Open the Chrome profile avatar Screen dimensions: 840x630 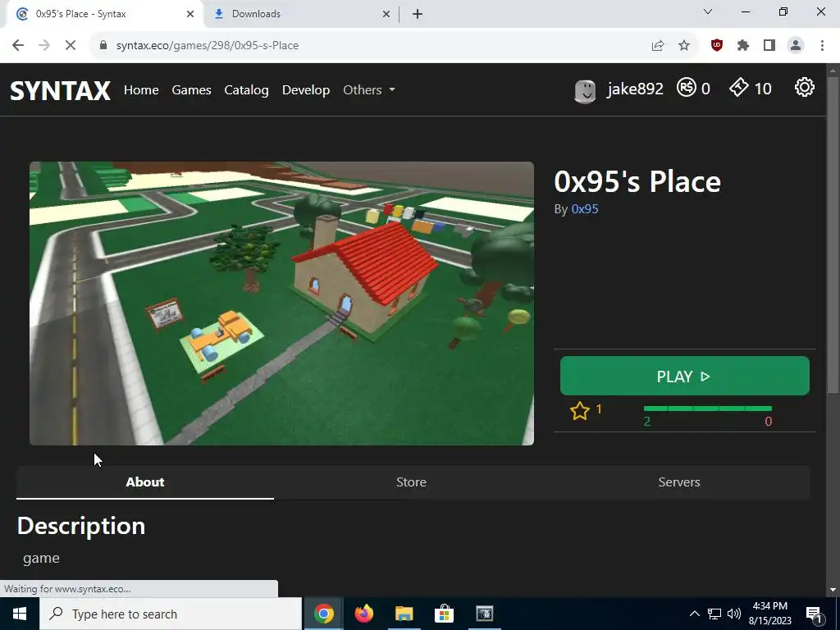[x=796, y=46]
